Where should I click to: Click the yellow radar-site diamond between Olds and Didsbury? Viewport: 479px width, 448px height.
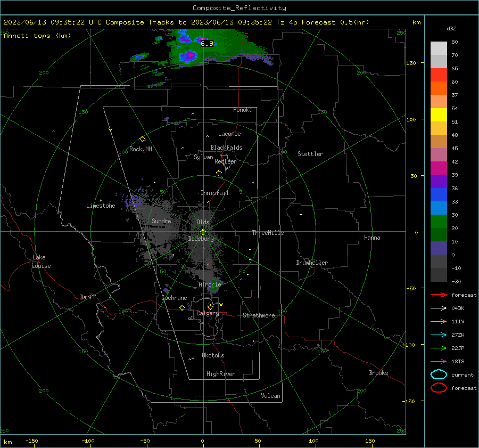[203, 232]
